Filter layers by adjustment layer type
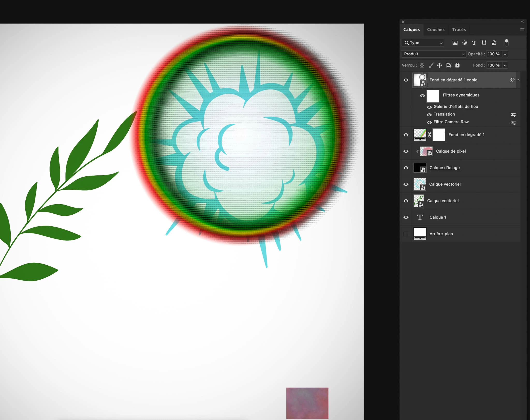 465,43
